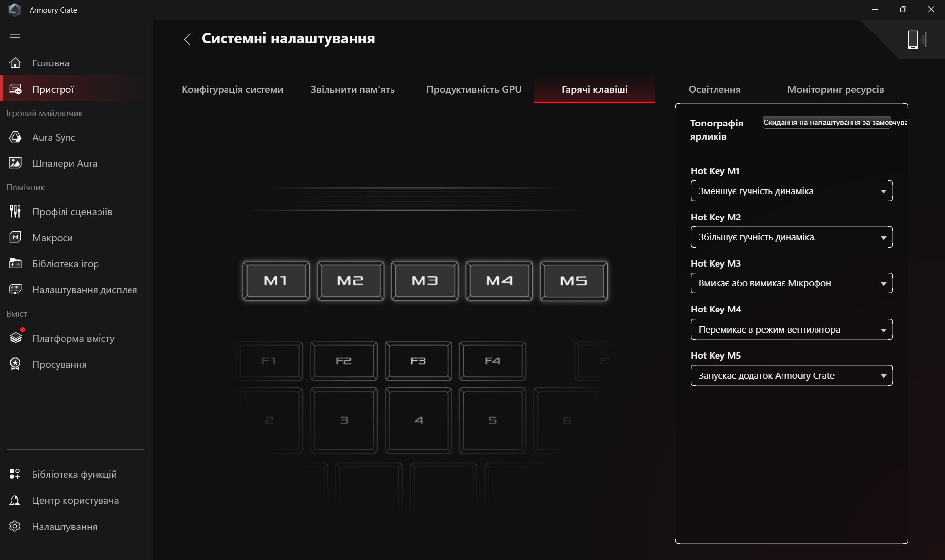
Task: Go back using the arrow icon
Action: (187, 39)
